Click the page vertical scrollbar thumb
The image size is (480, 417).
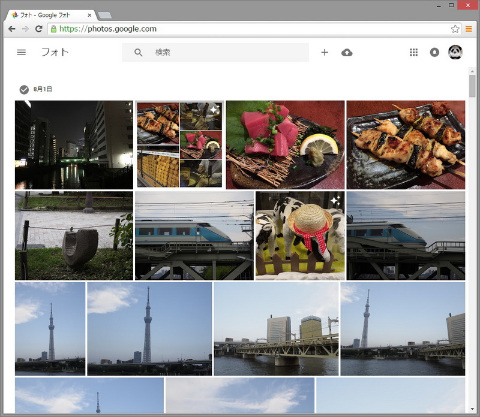[472, 86]
